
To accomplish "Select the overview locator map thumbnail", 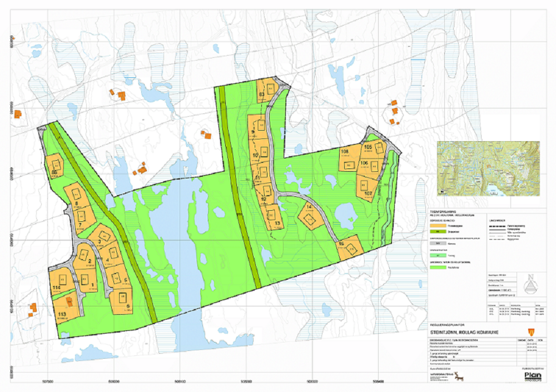I will [x=488, y=168].
